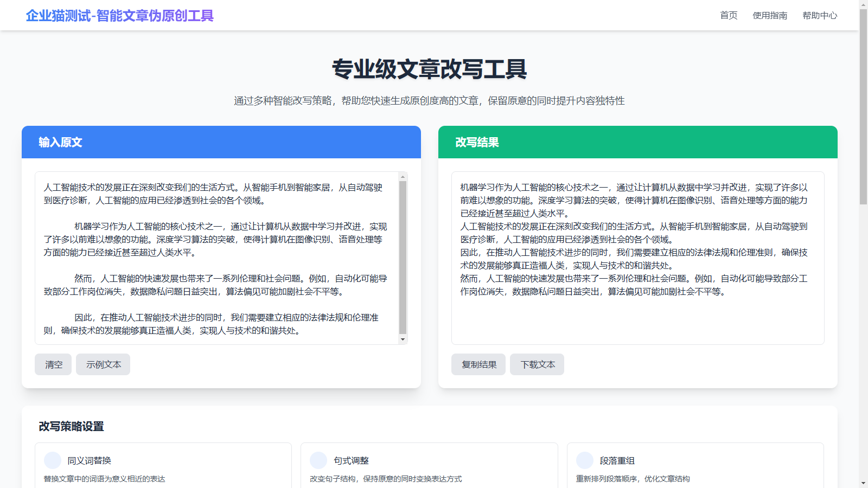The image size is (868, 488).
Task: Open the 帮助中心 page
Action: pos(819,16)
